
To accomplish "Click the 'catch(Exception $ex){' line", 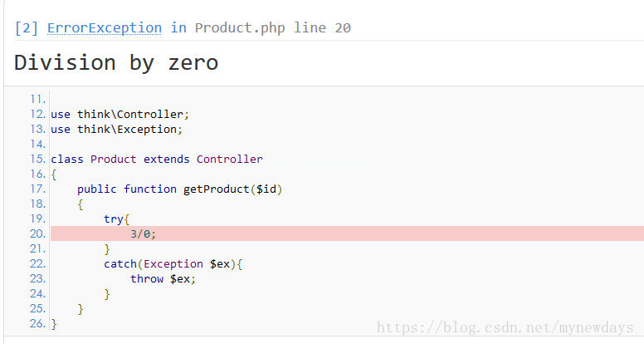I will [x=176, y=263].
